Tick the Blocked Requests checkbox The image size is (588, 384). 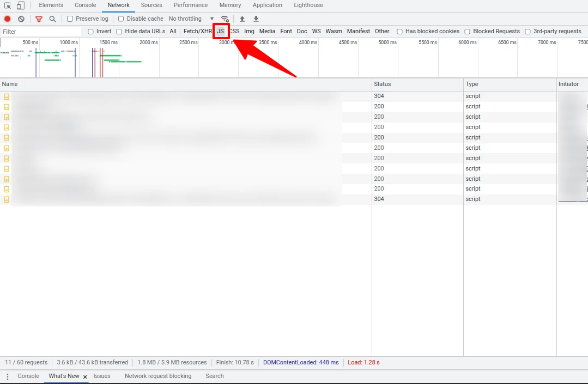click(468, 32)
